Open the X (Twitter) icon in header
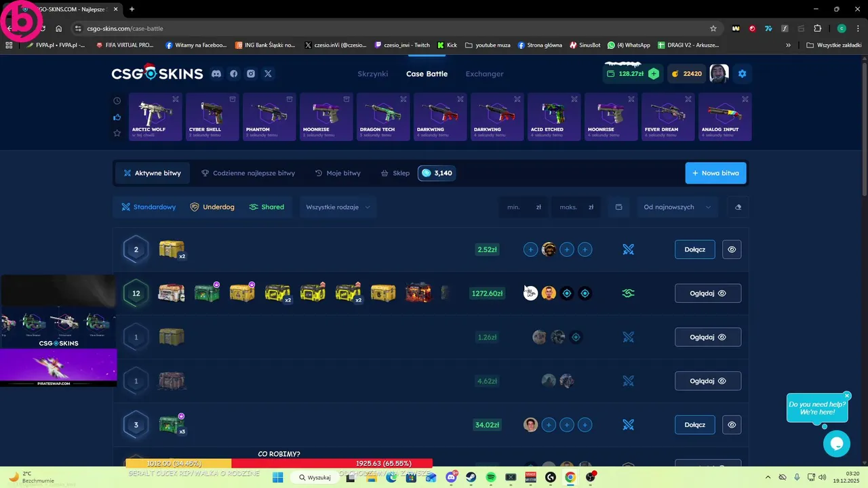 click(268, 73)
